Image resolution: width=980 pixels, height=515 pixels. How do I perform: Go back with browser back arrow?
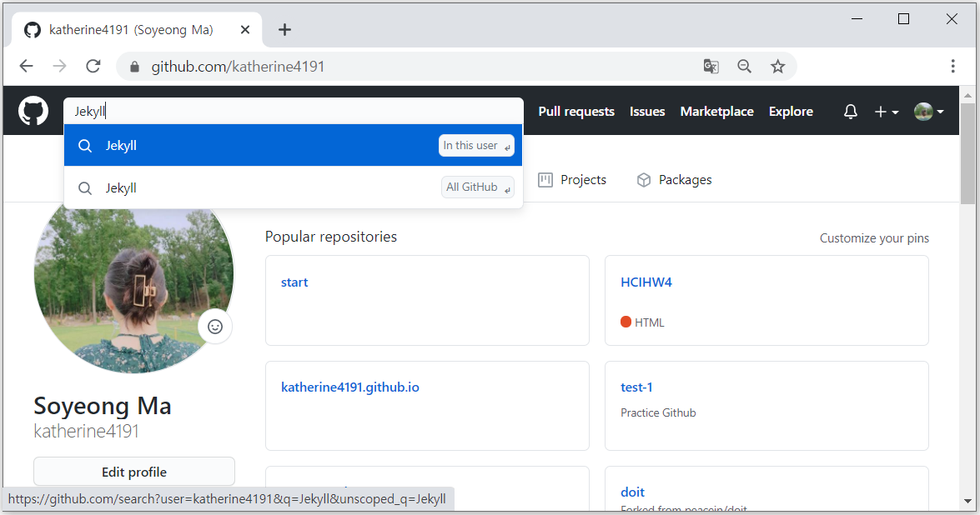(x=26, y=66)
